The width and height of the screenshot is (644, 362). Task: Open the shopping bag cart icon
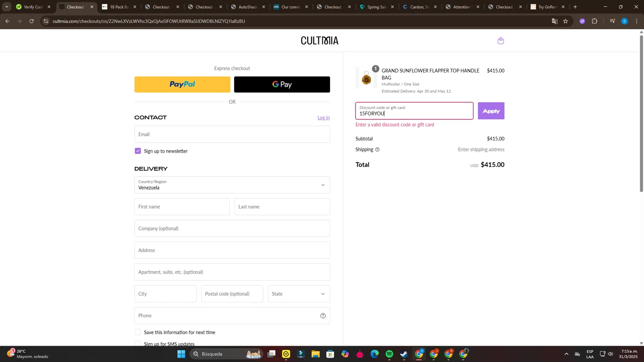tap(501, 41)
